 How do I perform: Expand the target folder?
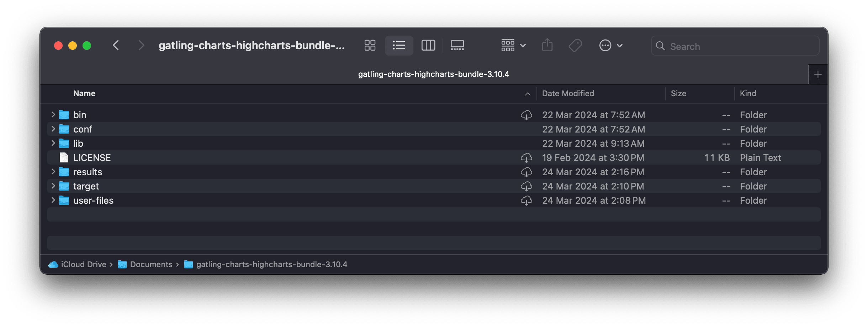[x=53, y=186]
